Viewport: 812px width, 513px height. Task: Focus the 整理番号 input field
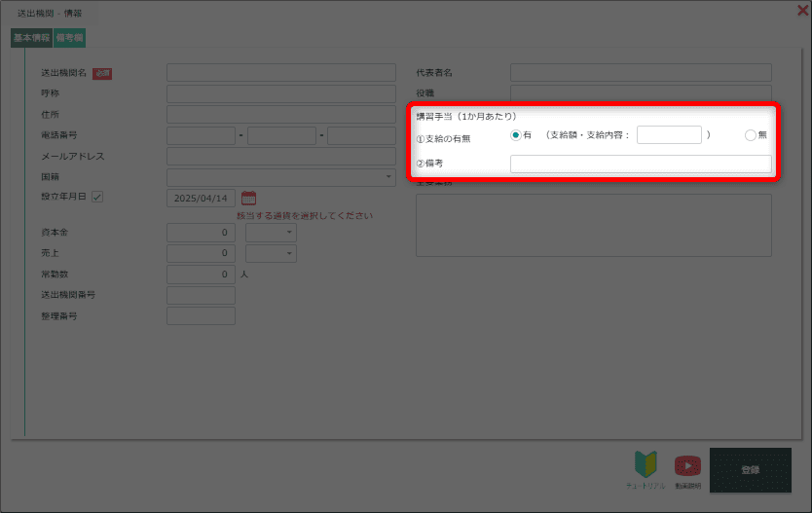point(201,315)
